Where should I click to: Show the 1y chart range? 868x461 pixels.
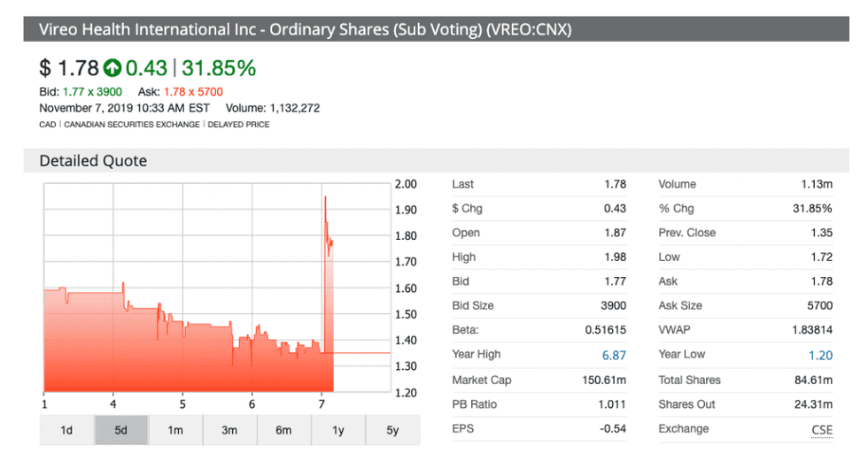point(337,431)
